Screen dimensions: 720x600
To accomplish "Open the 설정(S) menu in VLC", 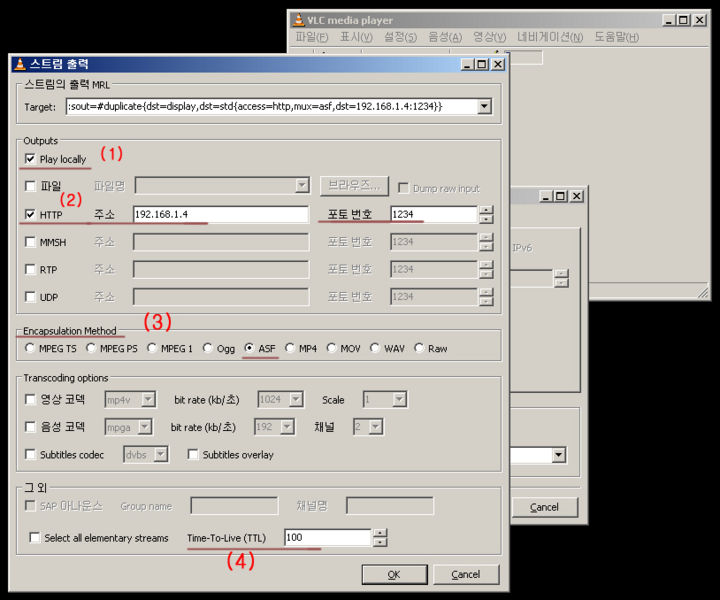I will coord(400,37).
